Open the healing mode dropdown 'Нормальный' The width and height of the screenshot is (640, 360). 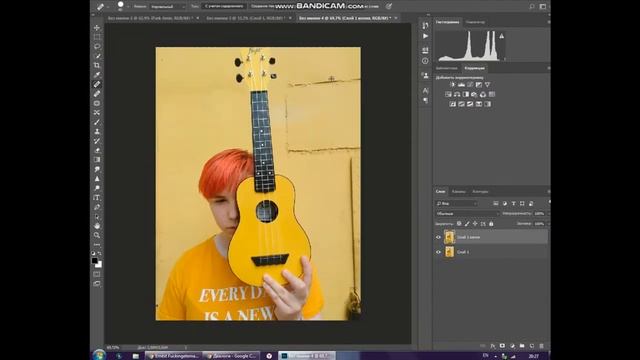[167, 7]
